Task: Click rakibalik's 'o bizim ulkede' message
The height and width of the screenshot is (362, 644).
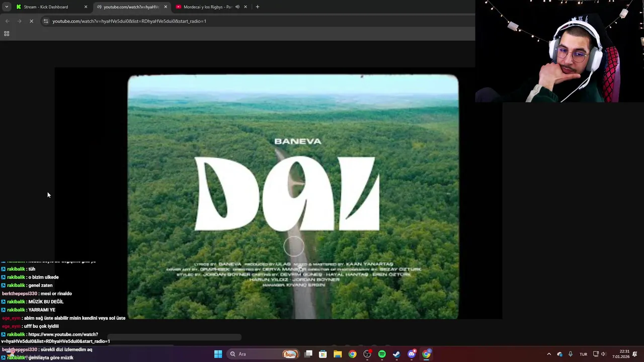Action: (43, 277)
